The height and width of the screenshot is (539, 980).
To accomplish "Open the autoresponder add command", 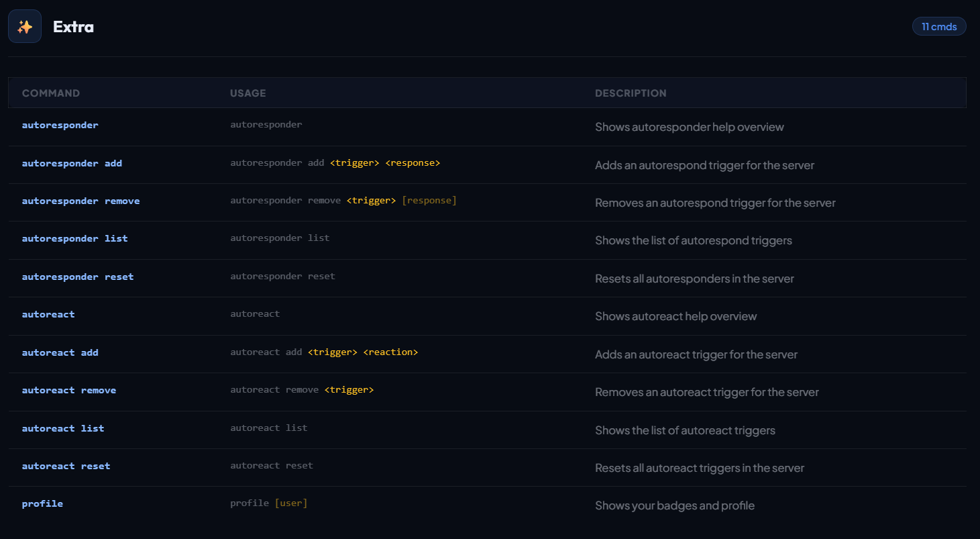I will click(72, 163).
